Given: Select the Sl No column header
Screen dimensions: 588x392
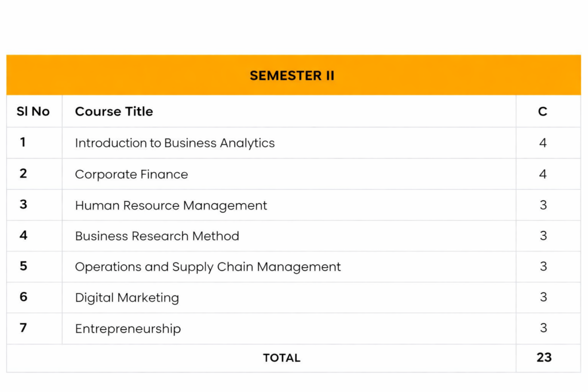Looking at the screenshot, I should tap(33, 111).
